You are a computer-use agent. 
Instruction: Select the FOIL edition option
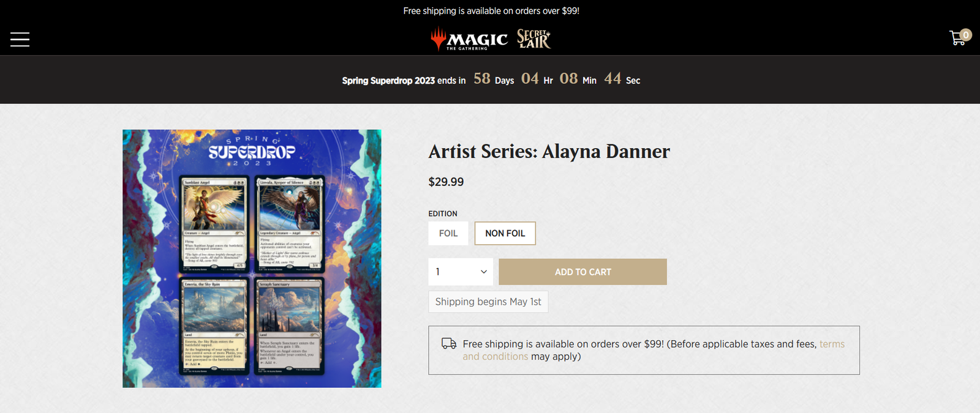click(x=448, y=233)
